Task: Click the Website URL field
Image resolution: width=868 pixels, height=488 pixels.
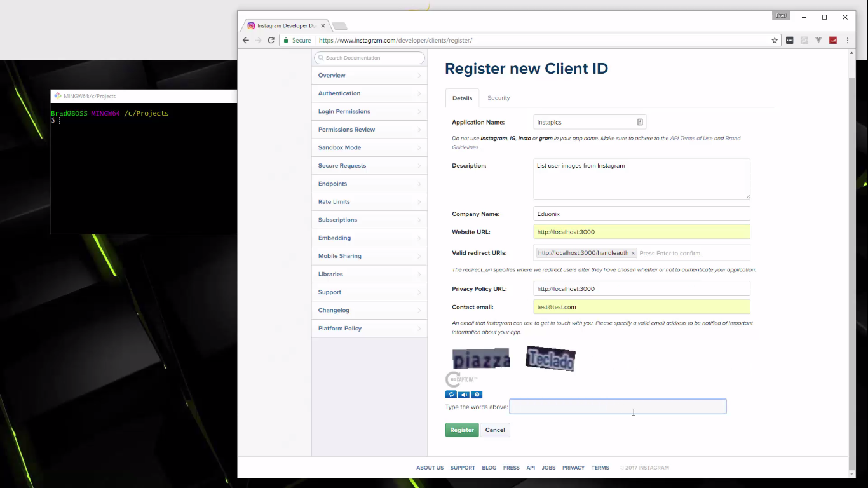Action: click(642, 232)
